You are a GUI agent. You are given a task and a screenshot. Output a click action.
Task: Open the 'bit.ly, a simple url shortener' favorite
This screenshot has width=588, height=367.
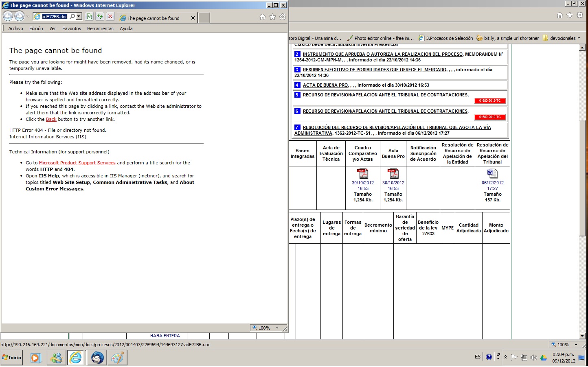(507, 38)
